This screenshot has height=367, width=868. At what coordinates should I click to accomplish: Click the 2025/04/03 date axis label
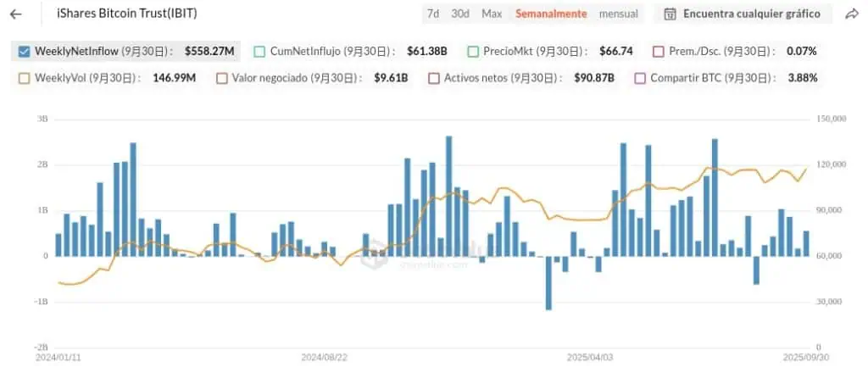pos(589,358)
